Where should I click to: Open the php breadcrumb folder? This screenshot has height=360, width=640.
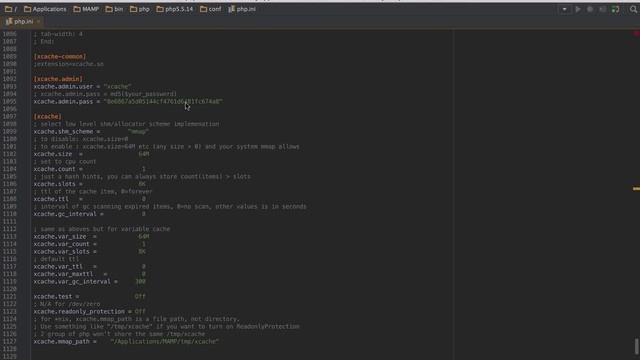(x=140, y=9)
